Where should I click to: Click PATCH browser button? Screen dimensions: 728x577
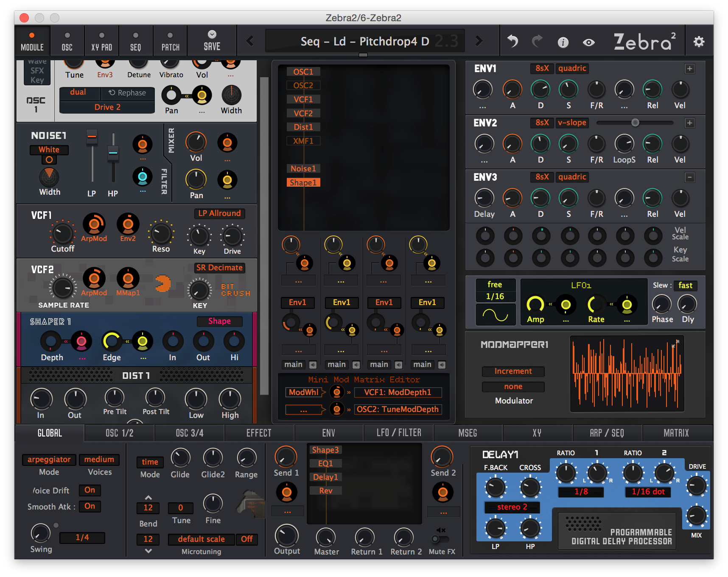[170, 41]
